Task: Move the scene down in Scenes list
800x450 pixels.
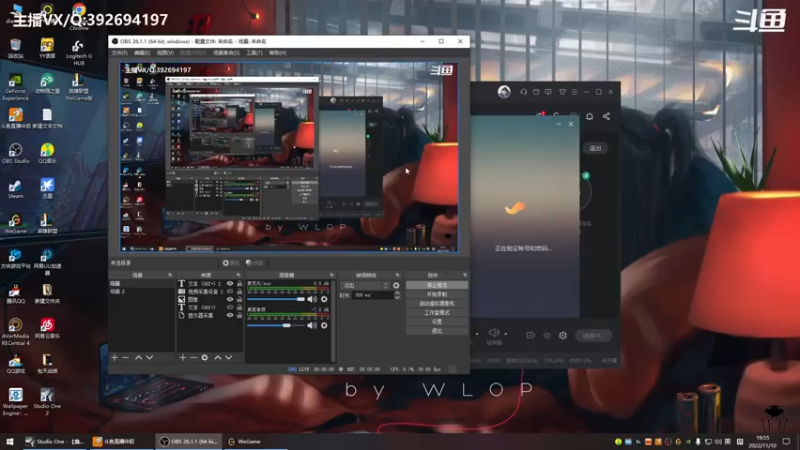Action: click(149, 358)
